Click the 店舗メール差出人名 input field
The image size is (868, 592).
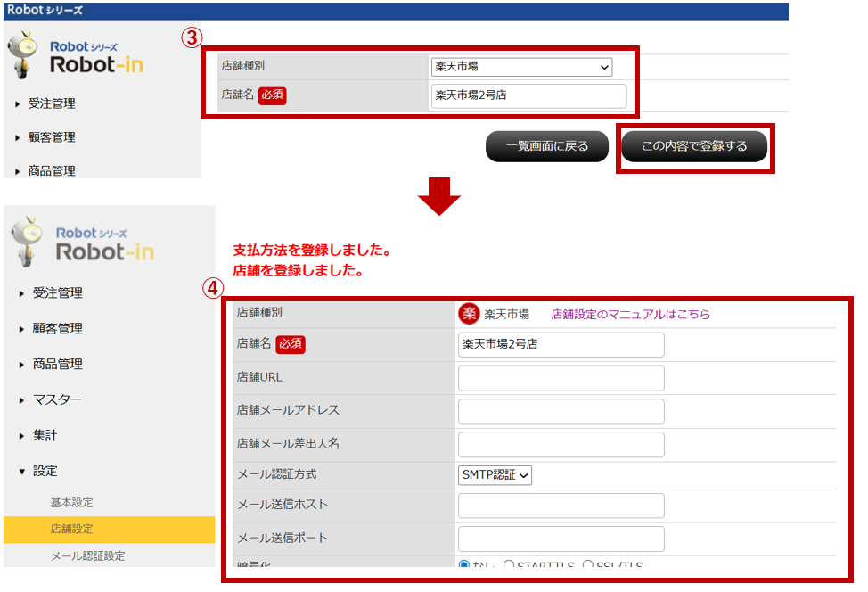coord(561,445)
